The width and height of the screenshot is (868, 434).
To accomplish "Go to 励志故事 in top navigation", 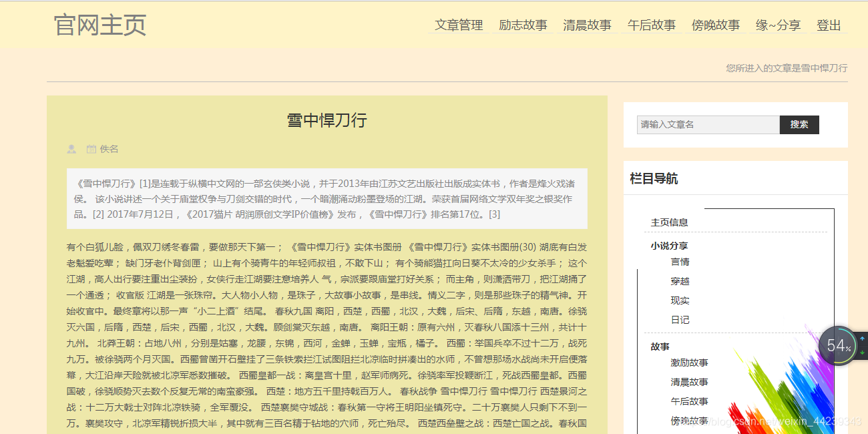I will 523,25.
